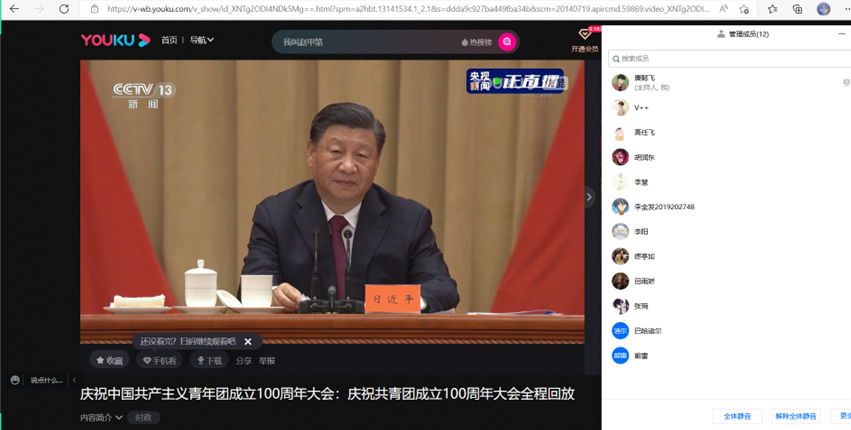Click 下载 download button
The height and width of the screenshot is (430, 851).
(x=209, y=361)
